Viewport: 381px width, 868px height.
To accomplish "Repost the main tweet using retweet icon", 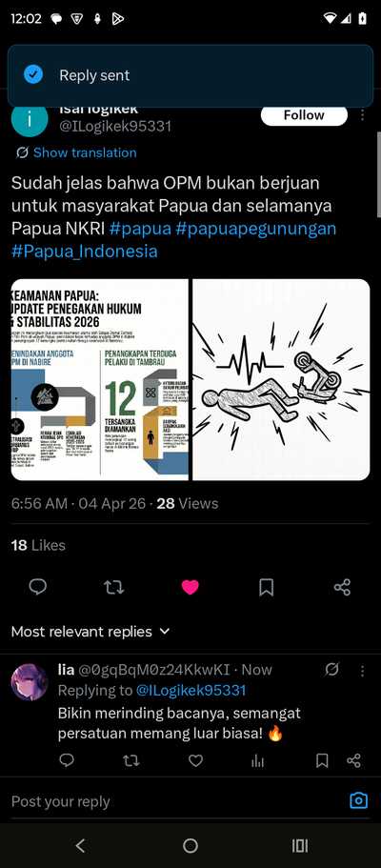I will pos(114,587).
